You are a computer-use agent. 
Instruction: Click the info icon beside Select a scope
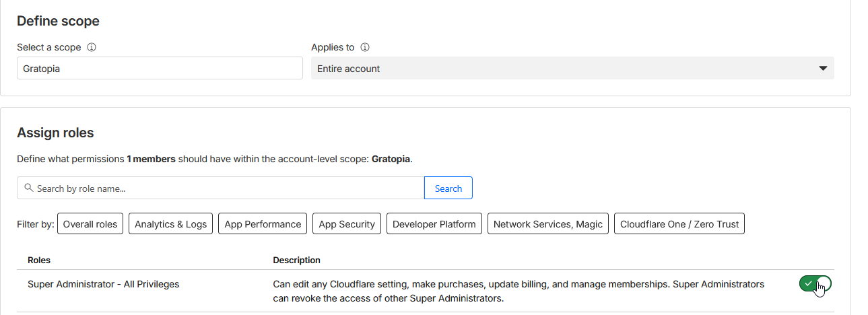click(x=92, y=48)
